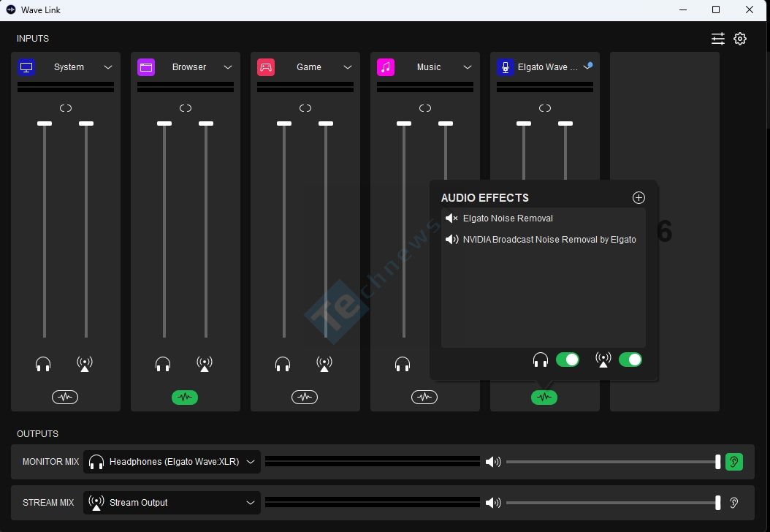Open Game channel audio effects button
The image size is (770, 532).
click(x=305, y=397)
